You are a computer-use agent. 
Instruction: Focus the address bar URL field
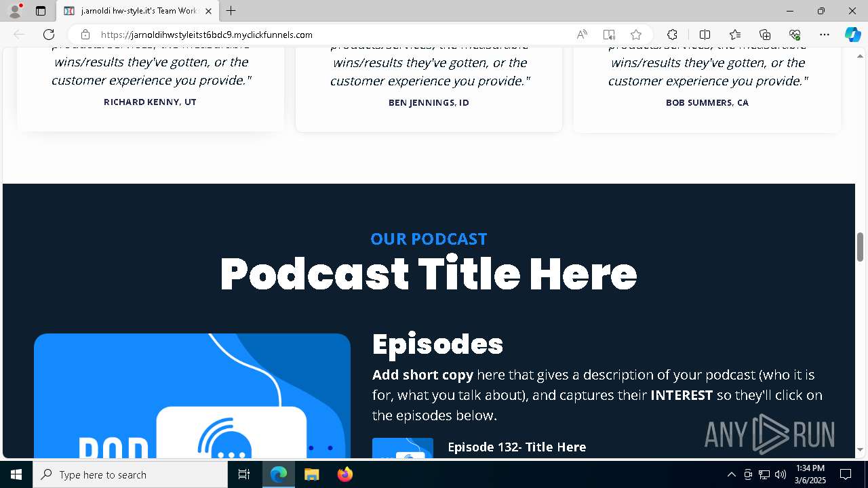coord(332,35)
